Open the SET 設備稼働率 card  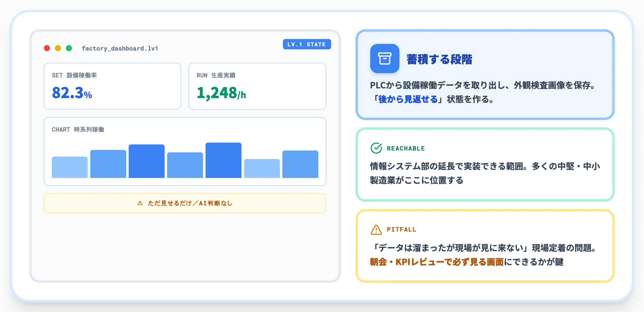pos(113,86)
